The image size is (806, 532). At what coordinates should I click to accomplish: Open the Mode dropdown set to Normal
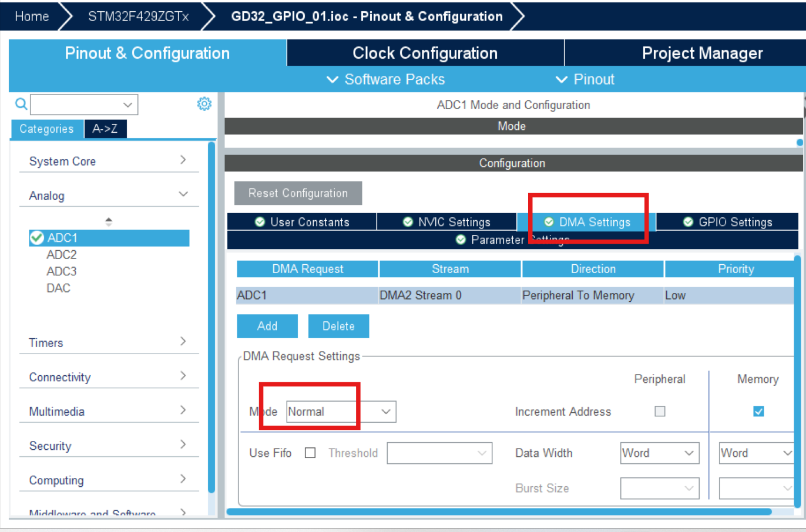[341, 412]
